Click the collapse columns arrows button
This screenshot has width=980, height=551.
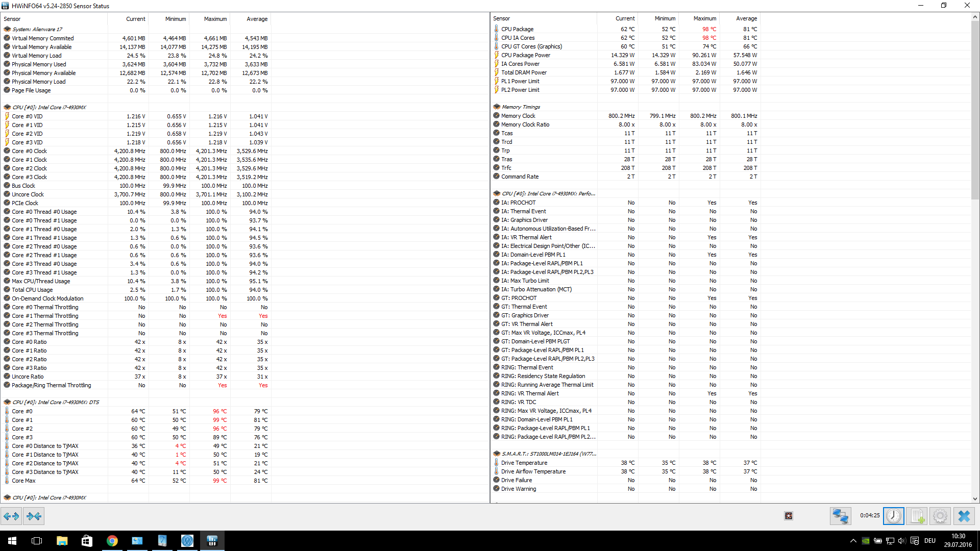tap(34, 516)
